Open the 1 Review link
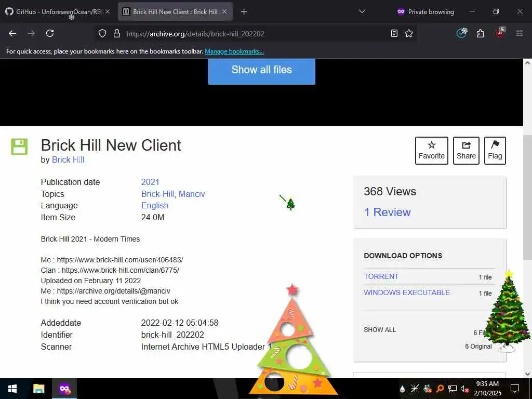The width and height of the screenshot is (532, 399). tap(387, 212)
